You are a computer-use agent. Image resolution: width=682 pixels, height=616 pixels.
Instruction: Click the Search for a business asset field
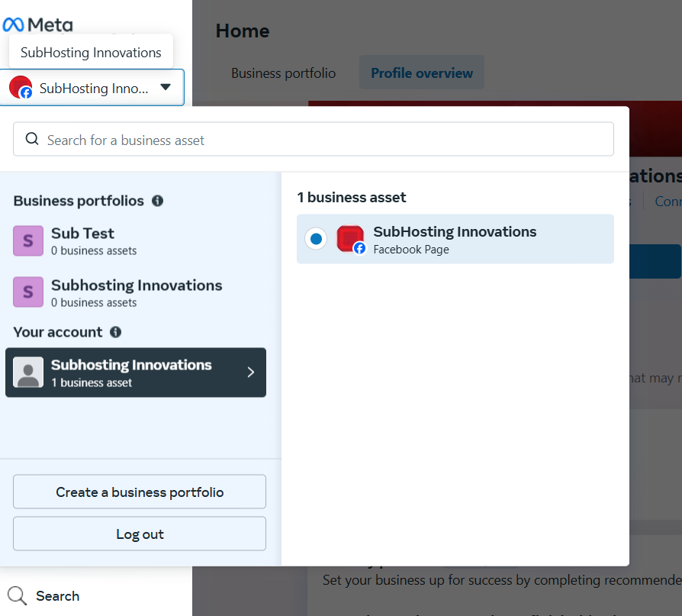click(x=314, y=140)
